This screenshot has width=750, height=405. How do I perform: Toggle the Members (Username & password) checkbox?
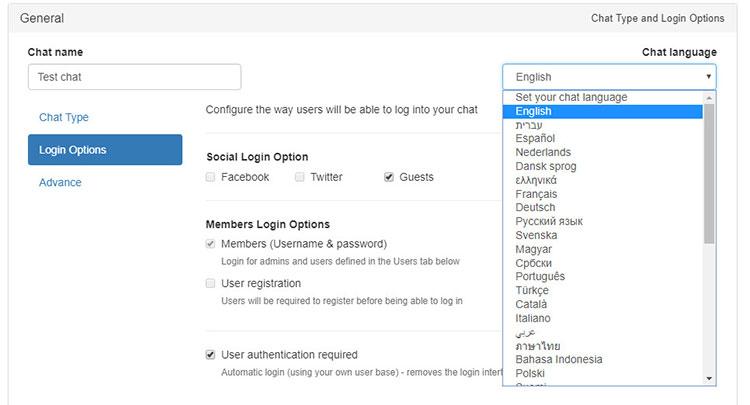pos(211,243)
